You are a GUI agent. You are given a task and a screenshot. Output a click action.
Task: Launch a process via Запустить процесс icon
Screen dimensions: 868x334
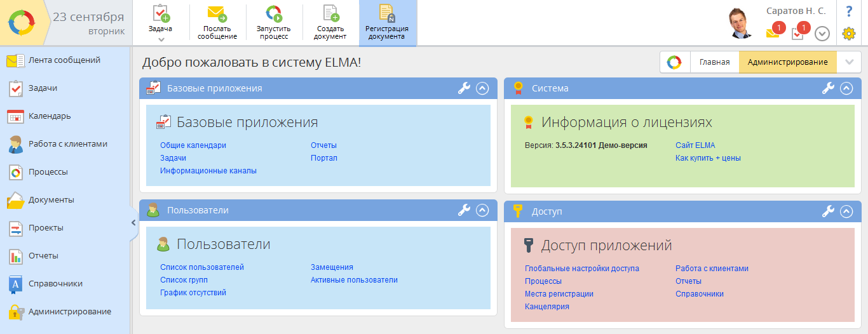[273, 14]
